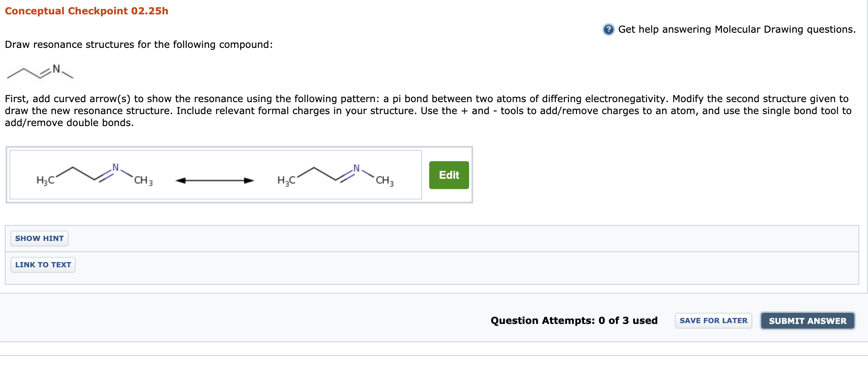
Task: Click the nitrogen atom in the right structure
Action: [357, 168]
